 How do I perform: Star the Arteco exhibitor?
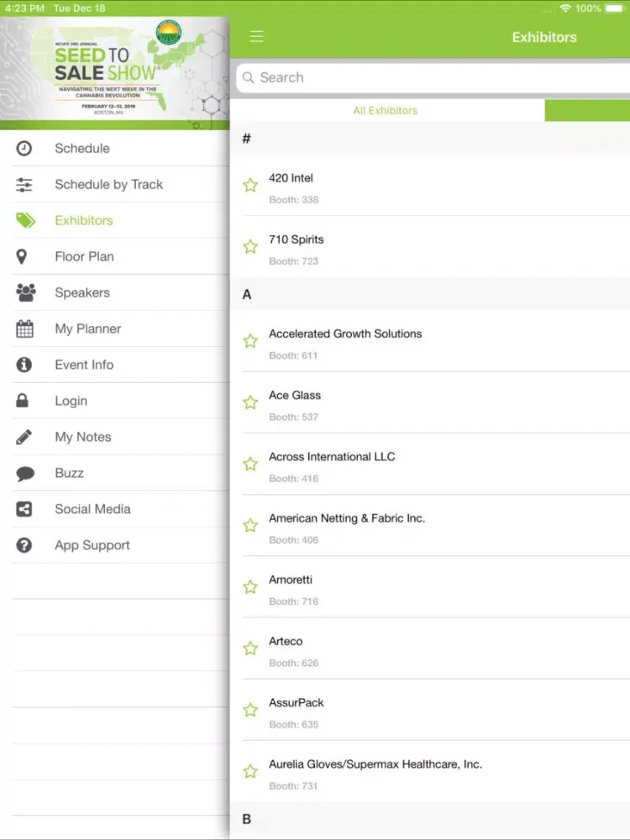pyautogui.click(x=250, y=648)
